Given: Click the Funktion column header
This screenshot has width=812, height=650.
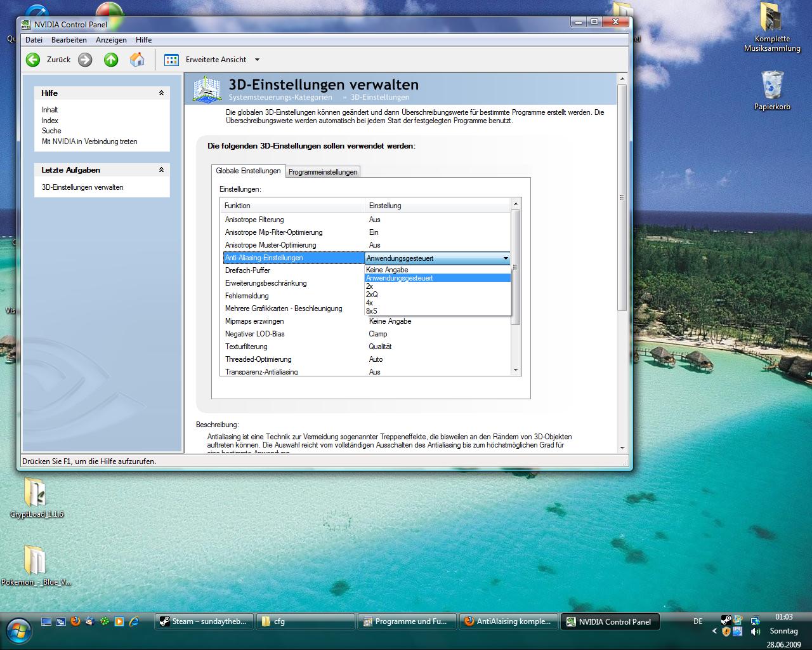Looking at the screenshot, I should coord(292,206).
